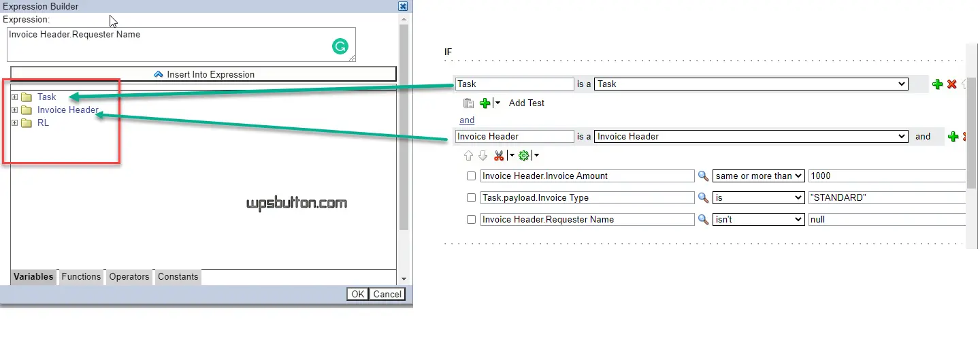This screenshot has height=345, width=980.
Task: Open dropdown arrow beside scissors icon
Action: tap(511, 156)
